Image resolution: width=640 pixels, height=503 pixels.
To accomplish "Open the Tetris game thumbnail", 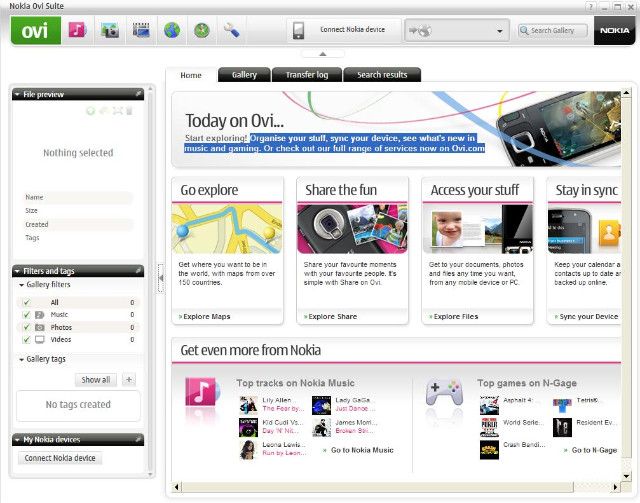I will pos(562,405).
